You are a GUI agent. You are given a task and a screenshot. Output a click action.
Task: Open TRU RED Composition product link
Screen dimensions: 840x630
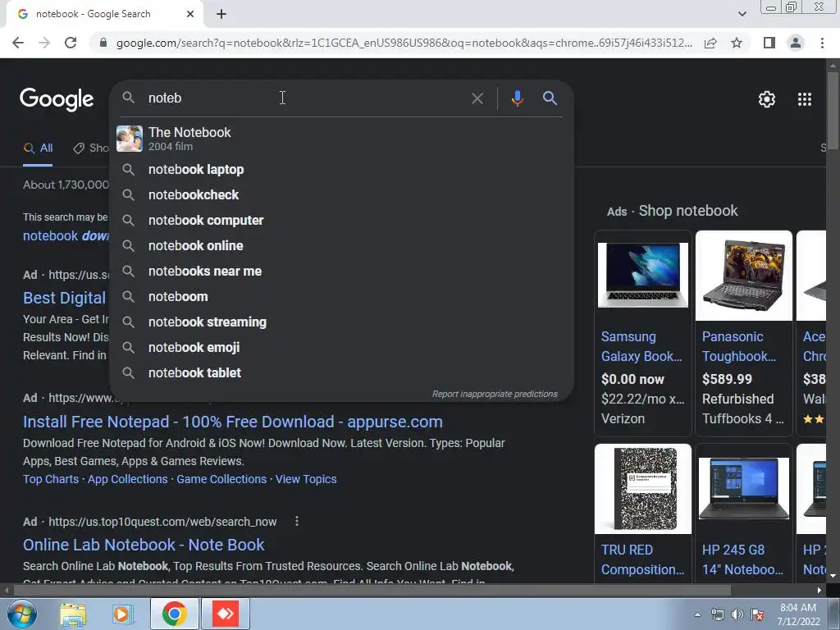coord(642,559)
